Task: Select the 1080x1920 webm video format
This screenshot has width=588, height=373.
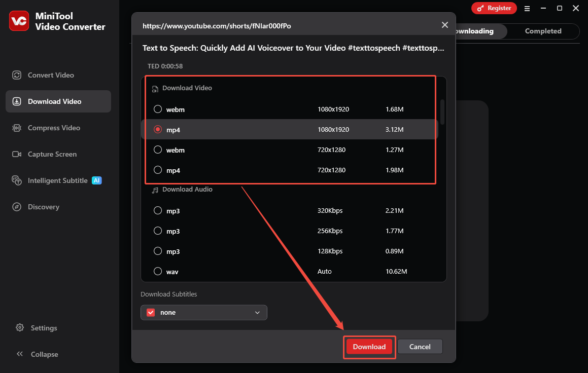Action: [158, 109]
